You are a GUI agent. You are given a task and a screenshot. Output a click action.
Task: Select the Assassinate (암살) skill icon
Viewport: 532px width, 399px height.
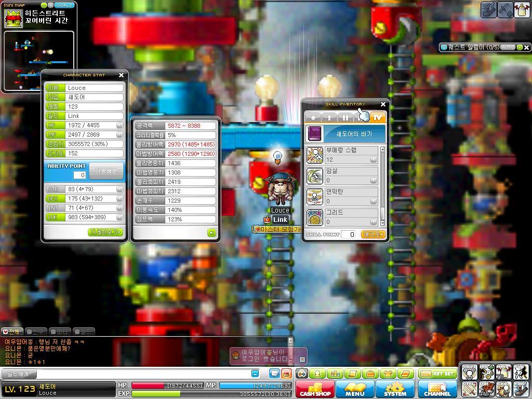pyautogui.click(x=315, y=176)
